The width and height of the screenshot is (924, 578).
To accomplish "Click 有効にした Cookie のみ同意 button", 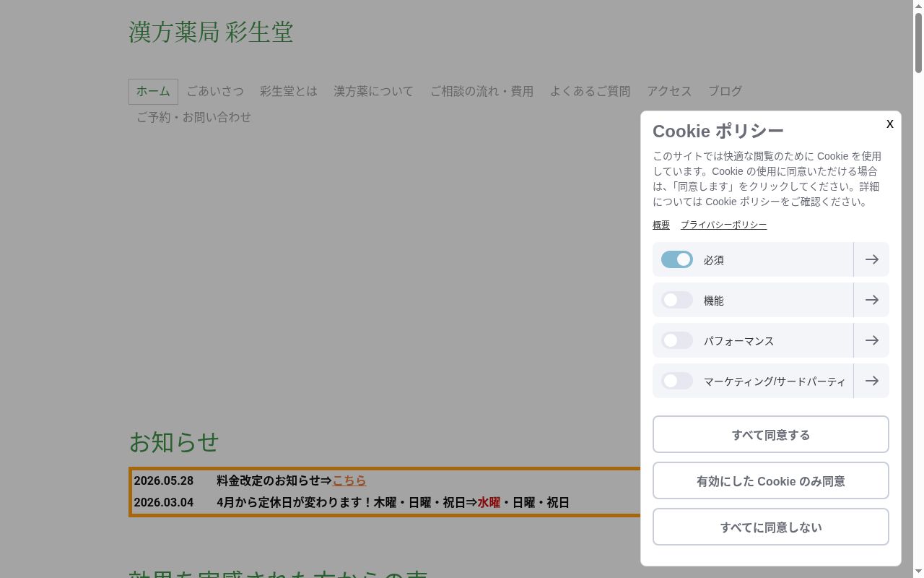I will pos(771,480).
